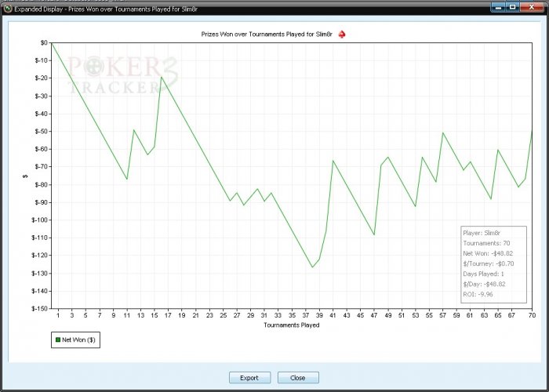This screenshot has height=392, width=549.
Task: Close window with the red X button
Action: [x=532, y=7]
